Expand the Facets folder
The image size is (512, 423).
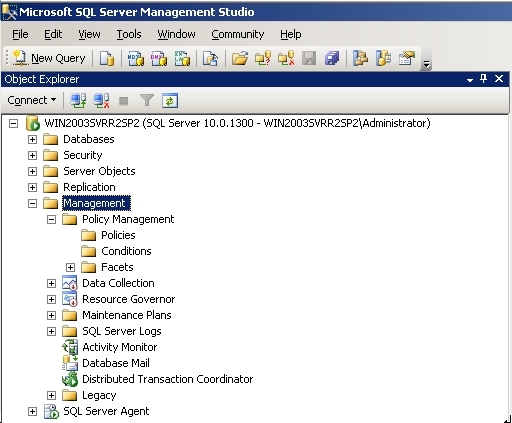[70, 267]
